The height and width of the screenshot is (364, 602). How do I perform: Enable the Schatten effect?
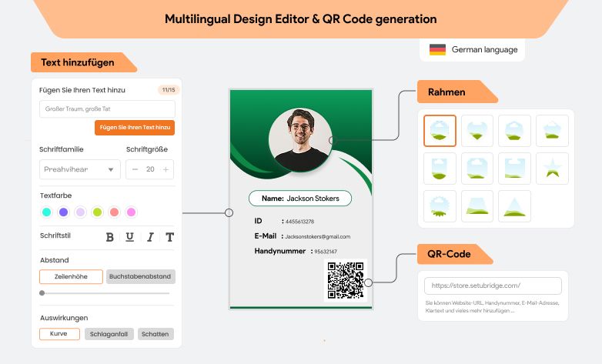[x=156, y=334]
